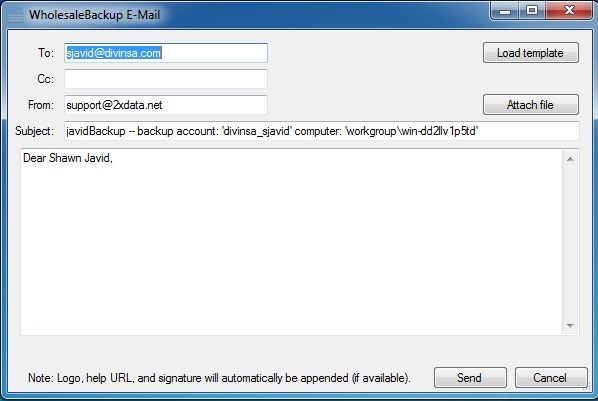
Task: Click the Attach file button
Action: pos(530,105)
